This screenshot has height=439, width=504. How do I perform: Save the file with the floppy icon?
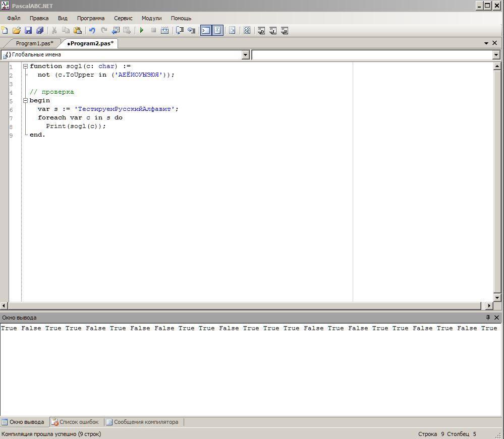point(28,30)
